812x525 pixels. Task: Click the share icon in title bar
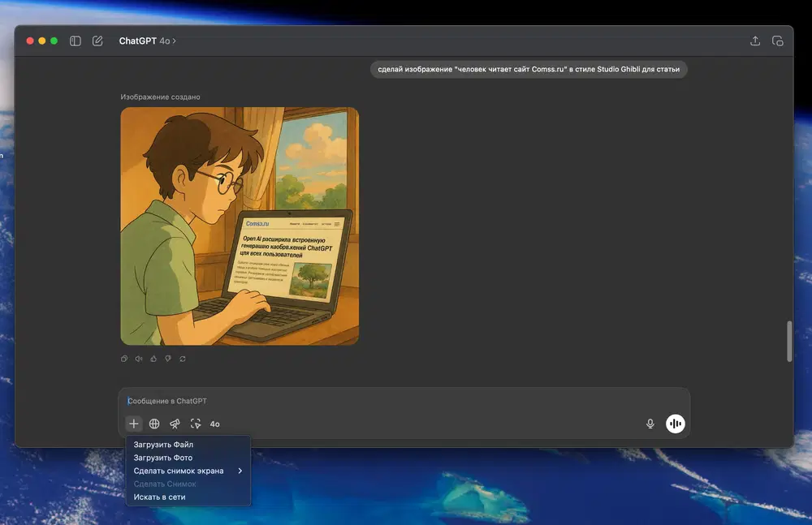[755, 41]
